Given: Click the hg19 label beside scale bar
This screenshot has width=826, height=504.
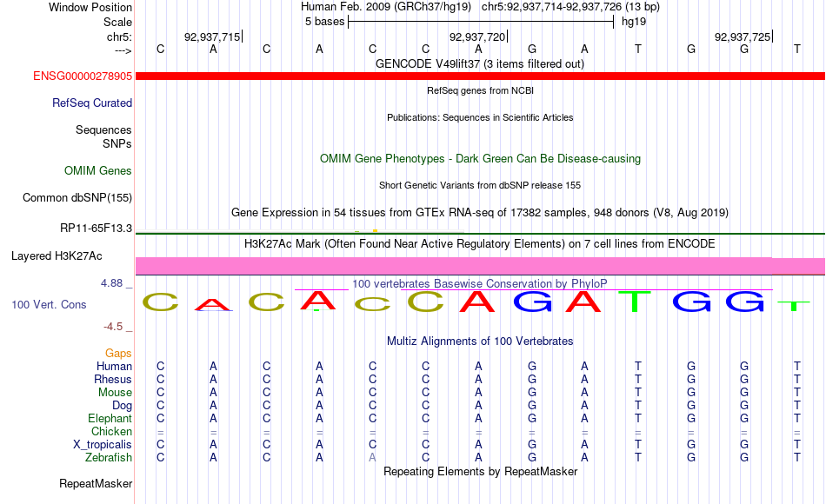Looking at the screenshot, I should click(634, 22).
